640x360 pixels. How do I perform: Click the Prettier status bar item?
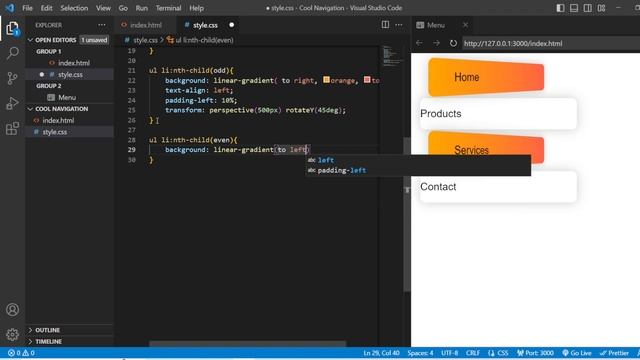pos(614,353)
